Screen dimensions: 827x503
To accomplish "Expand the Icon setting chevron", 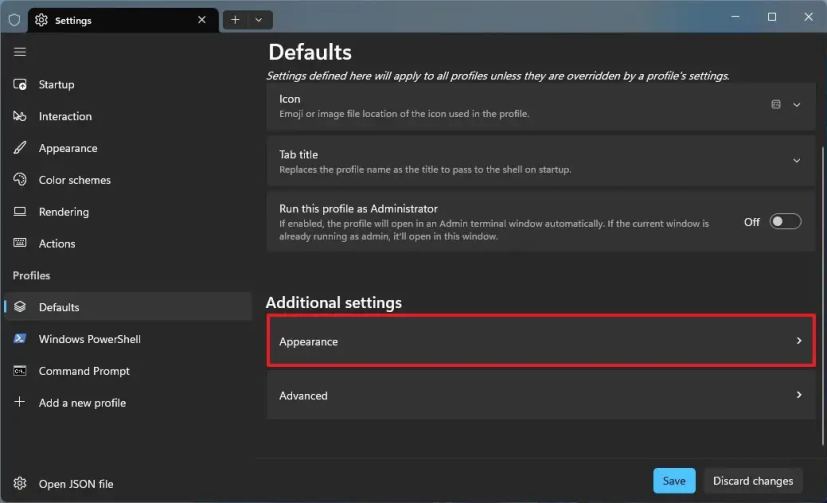I will [797, 105].
